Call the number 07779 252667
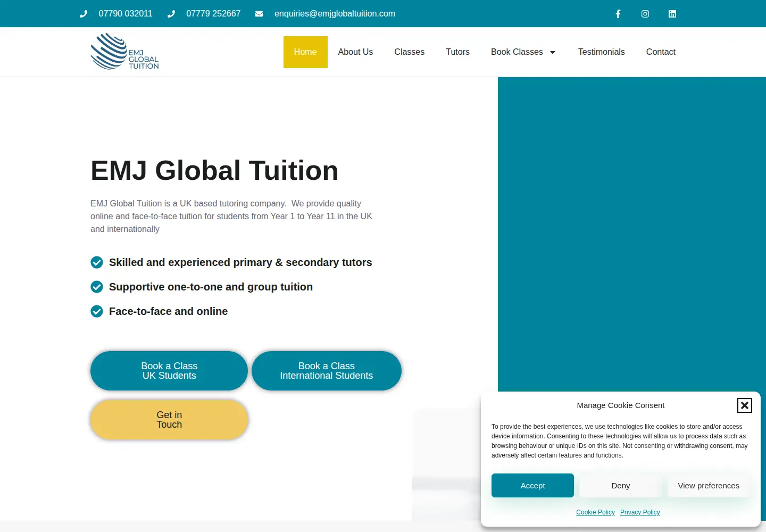 [213, 14]
